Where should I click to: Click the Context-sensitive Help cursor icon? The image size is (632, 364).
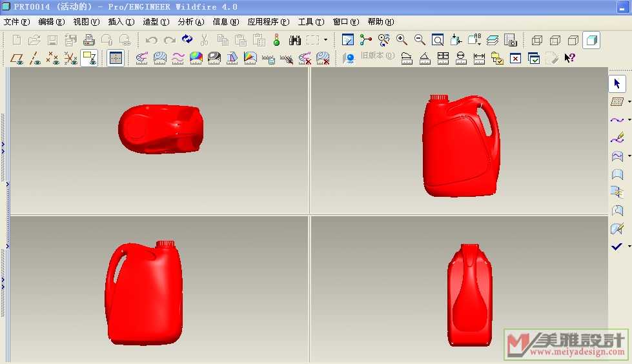[x=569, y=58]
